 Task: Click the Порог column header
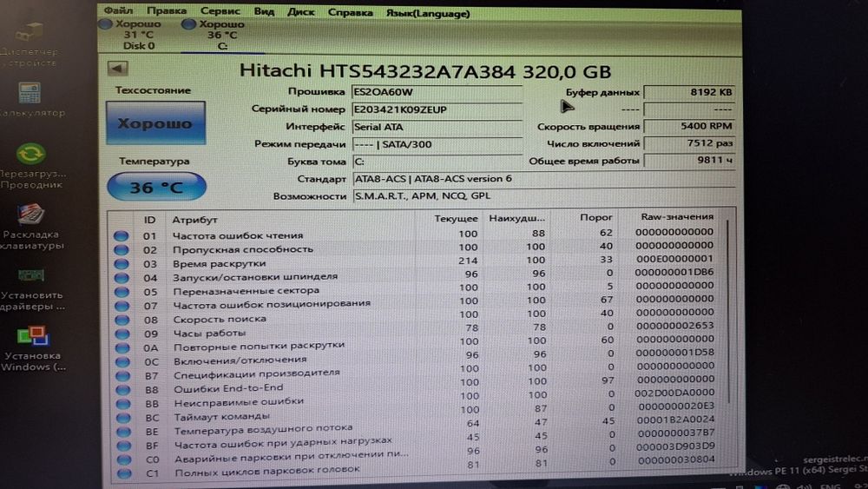tap(596, 217)
